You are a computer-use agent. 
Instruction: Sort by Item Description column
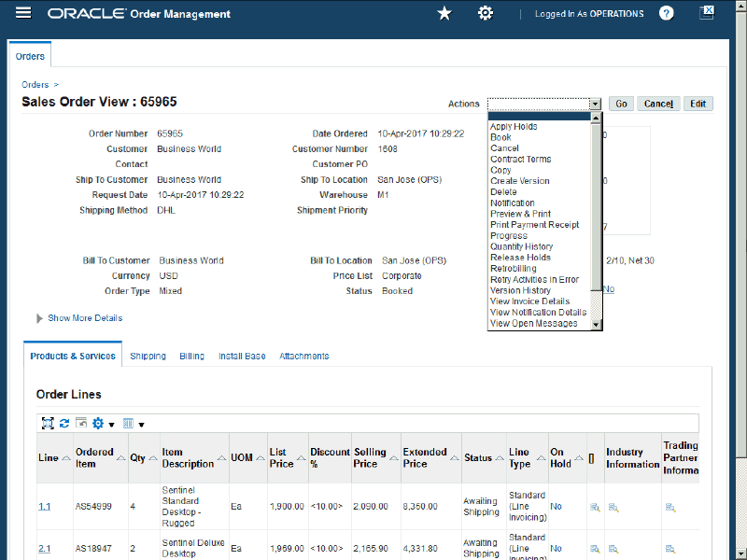[221, 458]
